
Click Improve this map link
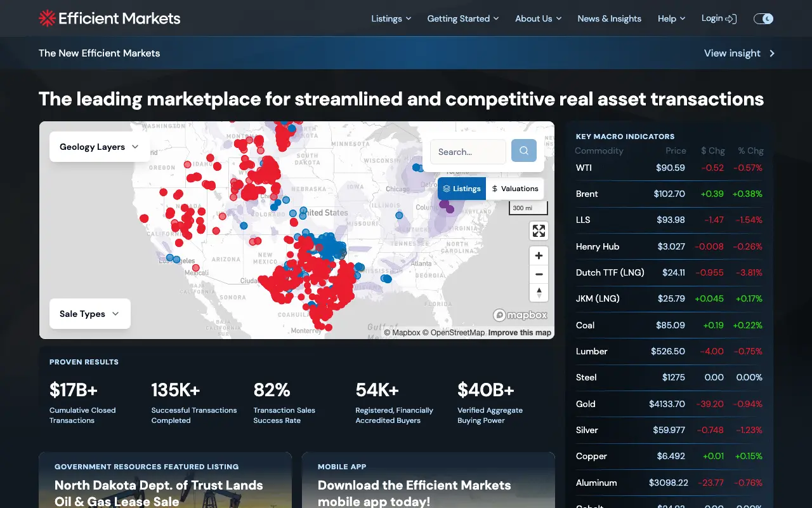(x=520, y=333)
